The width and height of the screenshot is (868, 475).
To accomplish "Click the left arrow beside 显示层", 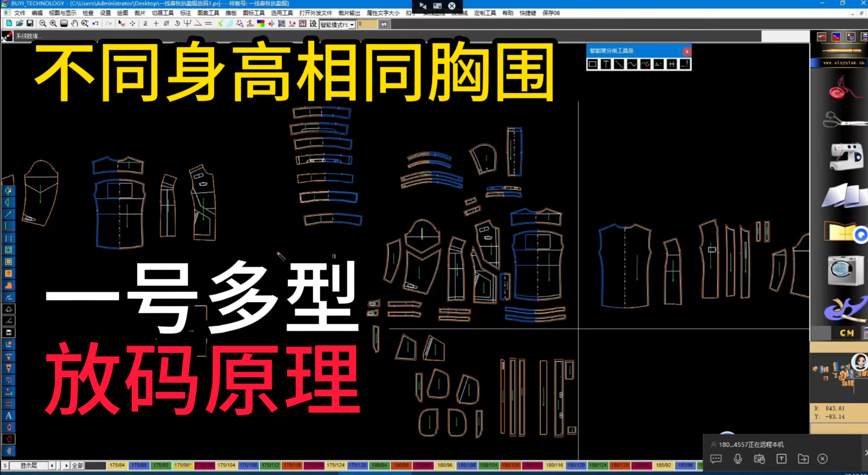I will [x=51, y=465].
